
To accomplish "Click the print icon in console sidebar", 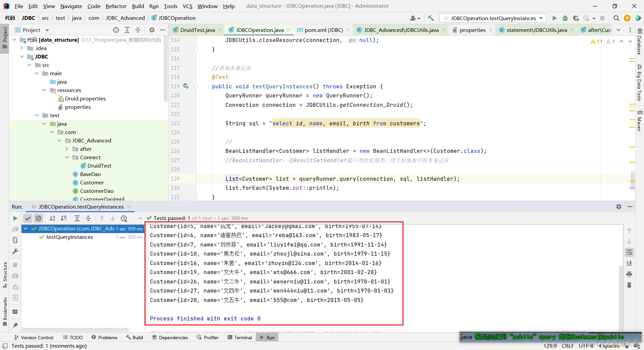I will click(629, 274).
